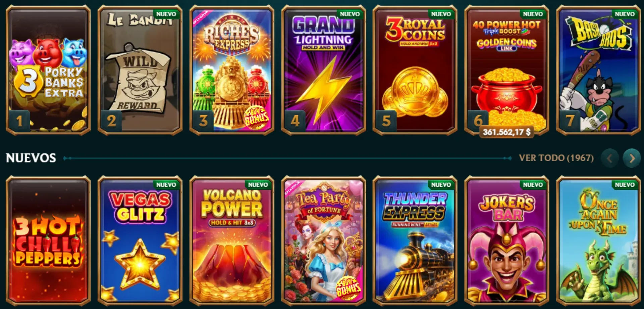Screen dimensions: 644x309
Task: Open Tea Party of Fortune game
Action: [324, 240]
